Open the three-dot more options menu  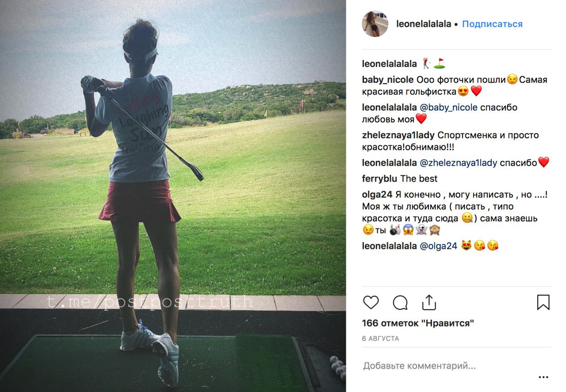click(543, 377)
